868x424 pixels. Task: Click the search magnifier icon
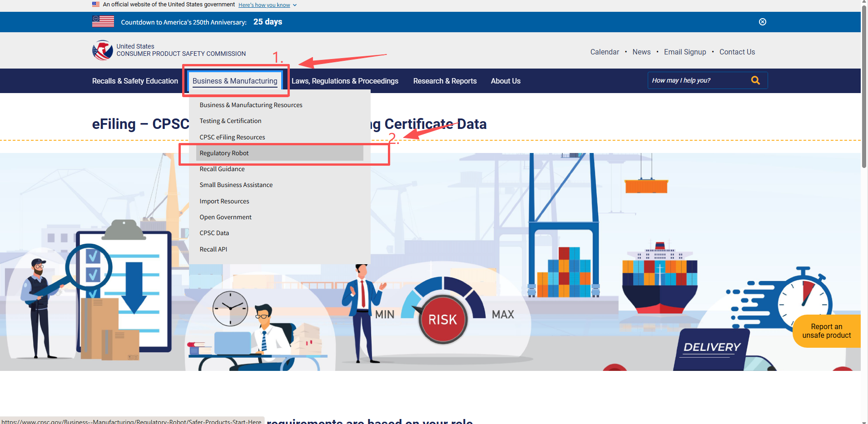[x=755, y=80]
